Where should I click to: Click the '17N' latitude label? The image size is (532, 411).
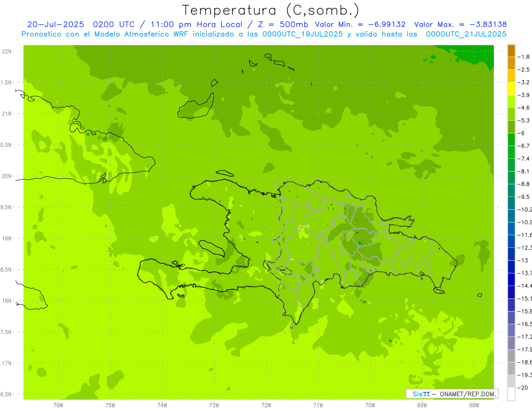pos(7,363)
